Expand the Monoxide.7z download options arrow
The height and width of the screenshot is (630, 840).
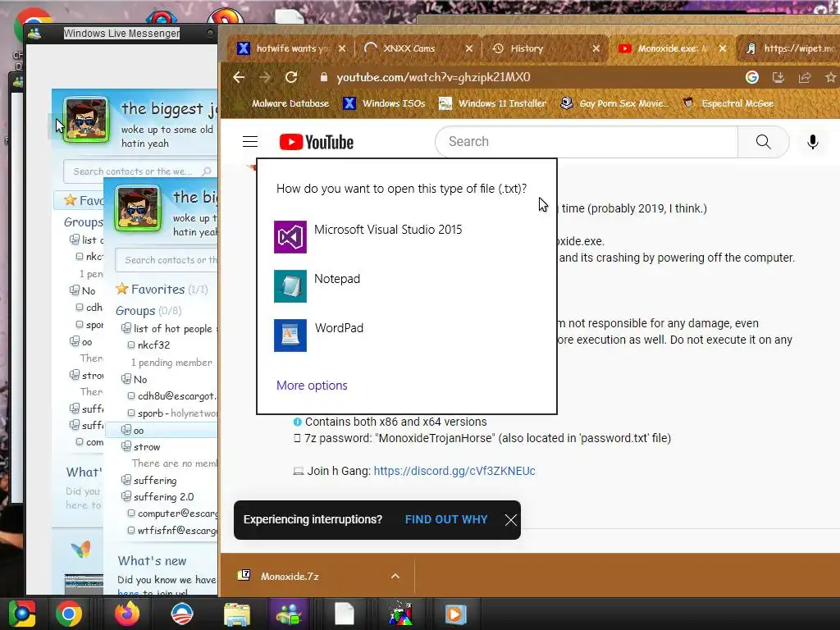click(395, 576)
